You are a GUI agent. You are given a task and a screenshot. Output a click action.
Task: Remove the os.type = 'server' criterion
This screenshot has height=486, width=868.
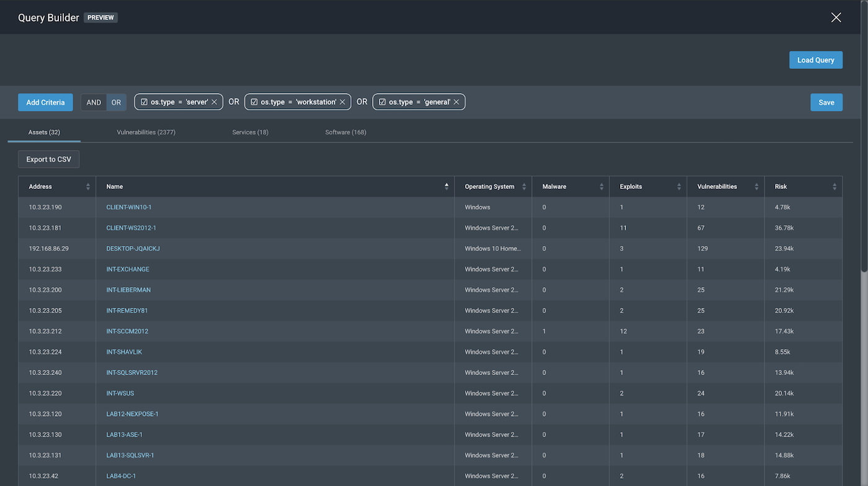214,102
